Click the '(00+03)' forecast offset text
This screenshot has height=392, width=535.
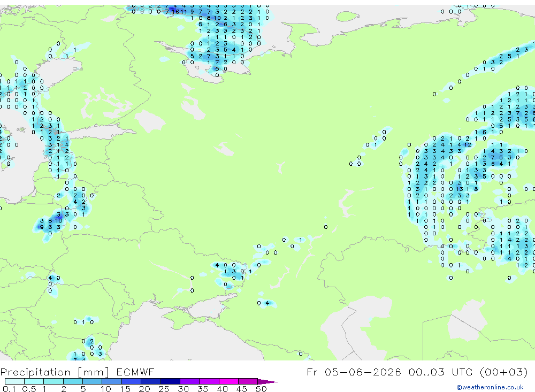[503, 372]
